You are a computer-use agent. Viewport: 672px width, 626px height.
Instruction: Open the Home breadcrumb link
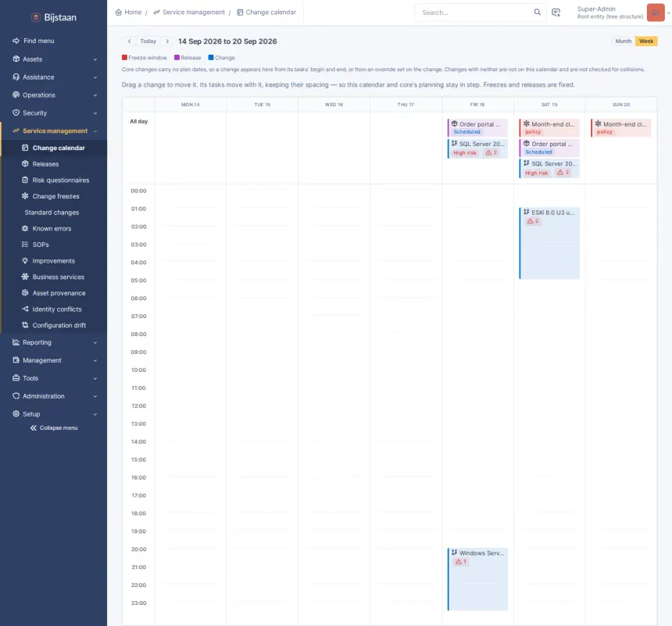129,13
